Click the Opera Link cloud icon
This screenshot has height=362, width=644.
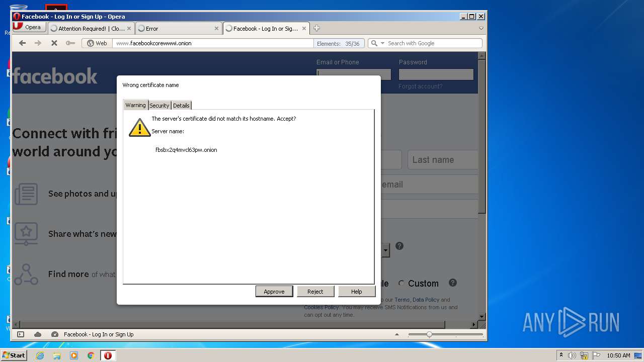[x=38, y=334]
